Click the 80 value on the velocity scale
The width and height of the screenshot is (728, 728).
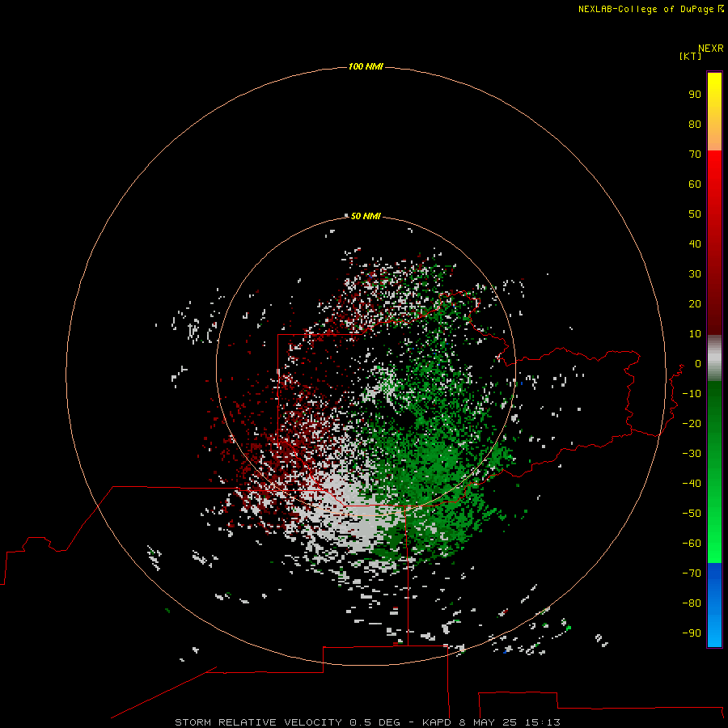[695, 124]
